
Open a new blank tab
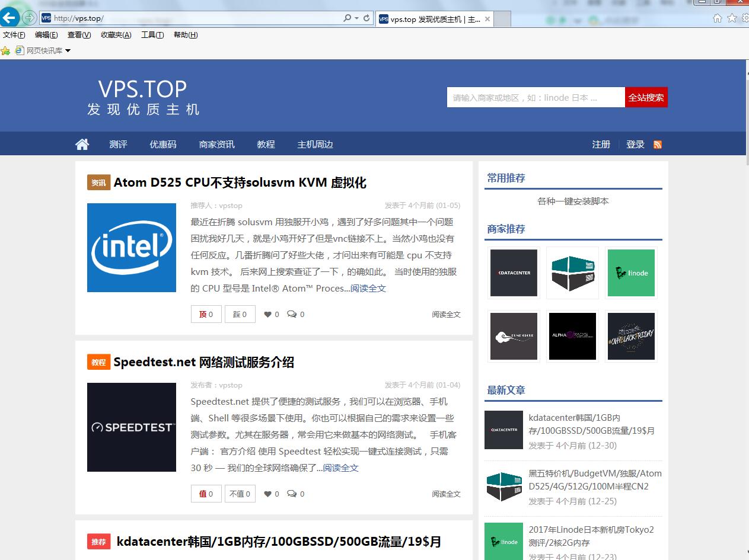pyautogui.click(x=502, y=19)
